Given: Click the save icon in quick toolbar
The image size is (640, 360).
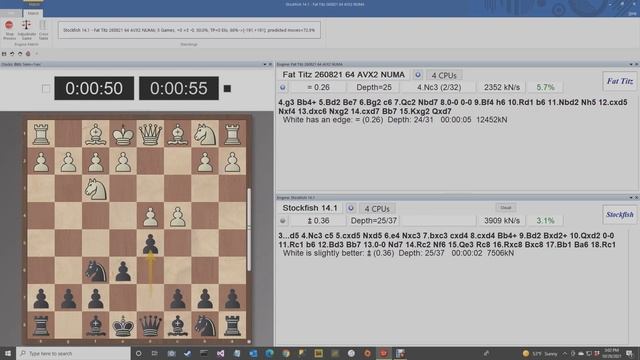Looking at the screenshot, I should click(4, 54).
